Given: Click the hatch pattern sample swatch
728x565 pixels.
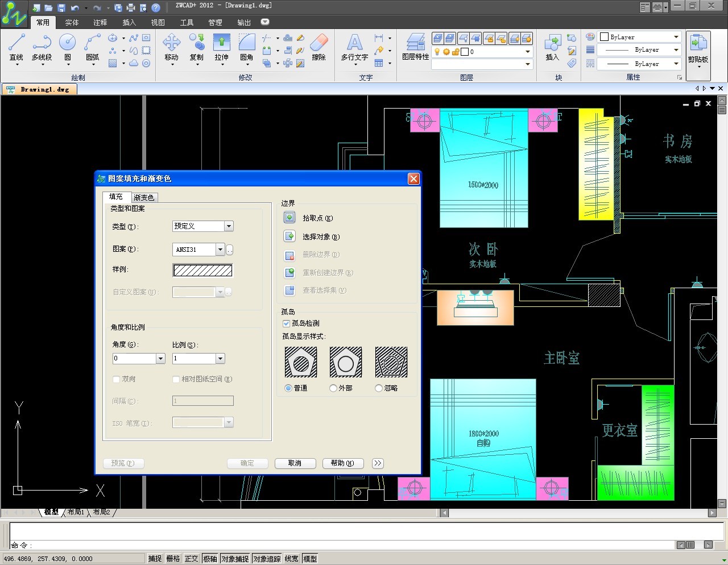Looking at the screenshot, I should [202, 271].
